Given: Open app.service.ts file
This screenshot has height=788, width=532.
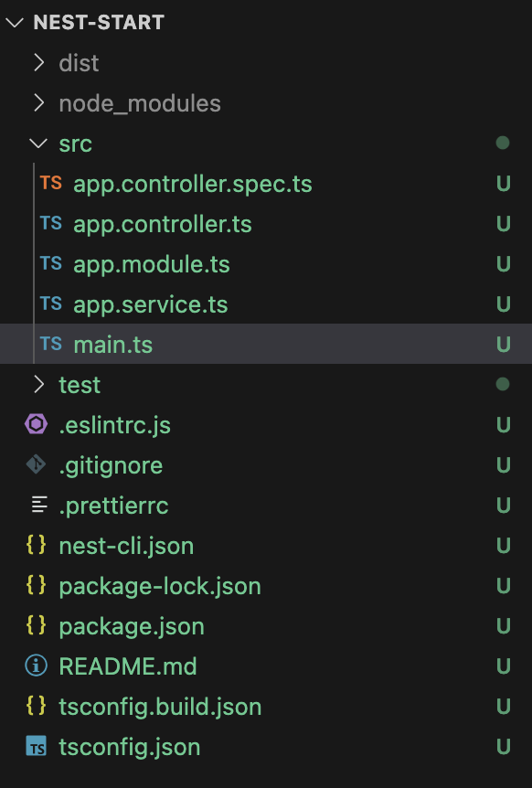Looking at the screenshot, I should pos(266,304).
